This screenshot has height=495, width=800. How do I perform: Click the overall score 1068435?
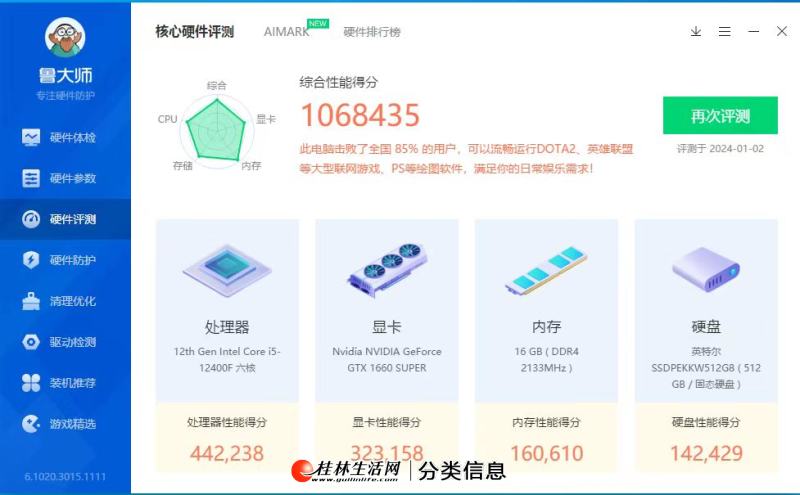click(360, 115)
